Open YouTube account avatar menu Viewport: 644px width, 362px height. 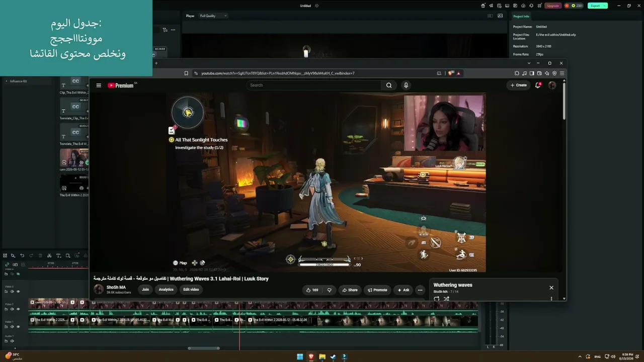tap(552, 85)
